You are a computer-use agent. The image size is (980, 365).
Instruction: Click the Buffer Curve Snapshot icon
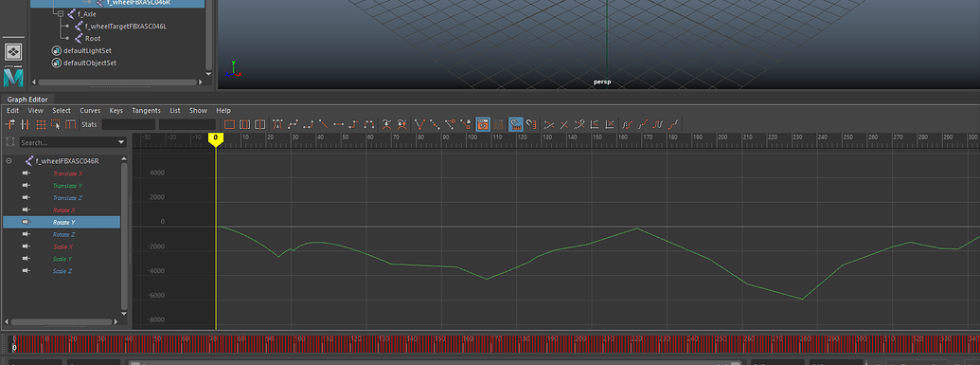pos(387,124)
